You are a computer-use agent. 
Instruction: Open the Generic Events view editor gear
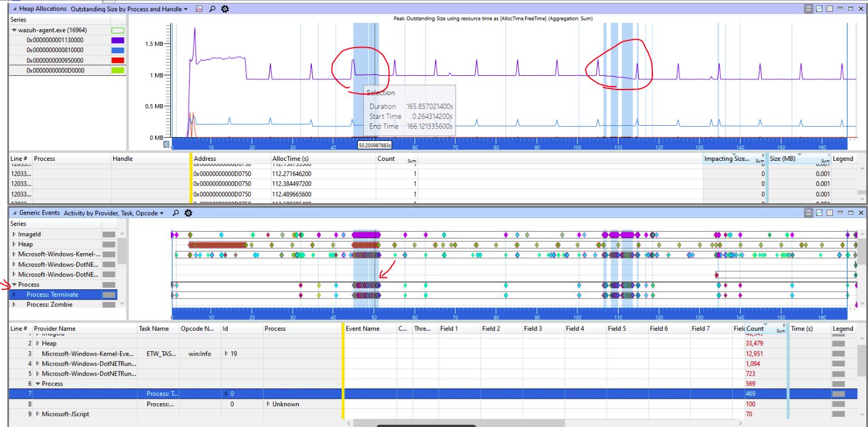(x=188, y=213)
